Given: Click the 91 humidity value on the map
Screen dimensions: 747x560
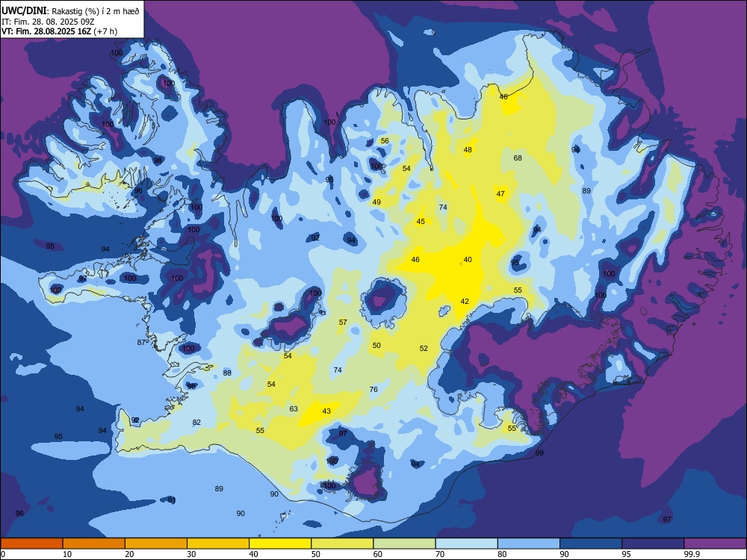Looking at the screenshot, I should 172,500.
